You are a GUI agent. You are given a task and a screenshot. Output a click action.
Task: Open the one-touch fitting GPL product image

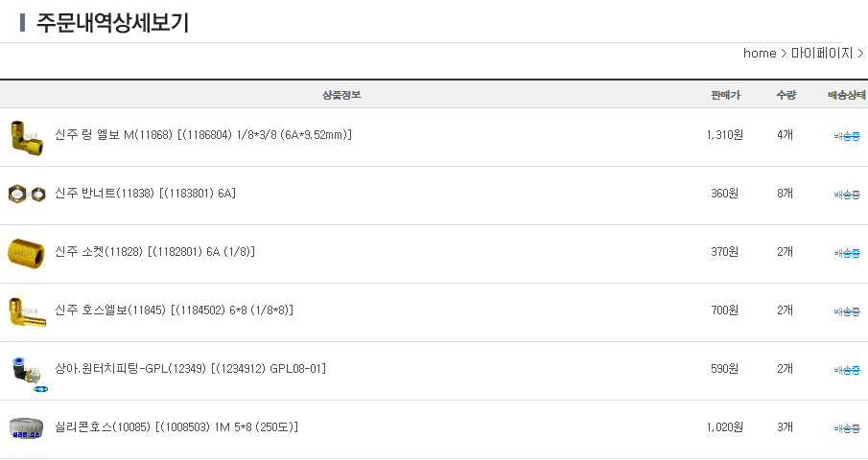click(30, 374)
